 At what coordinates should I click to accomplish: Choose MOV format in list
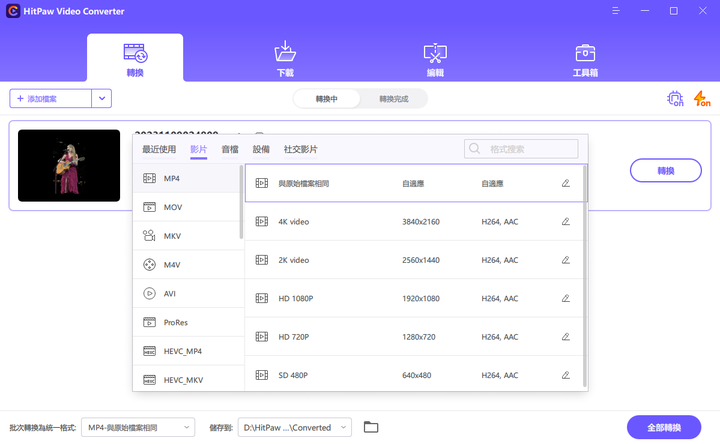186,207
